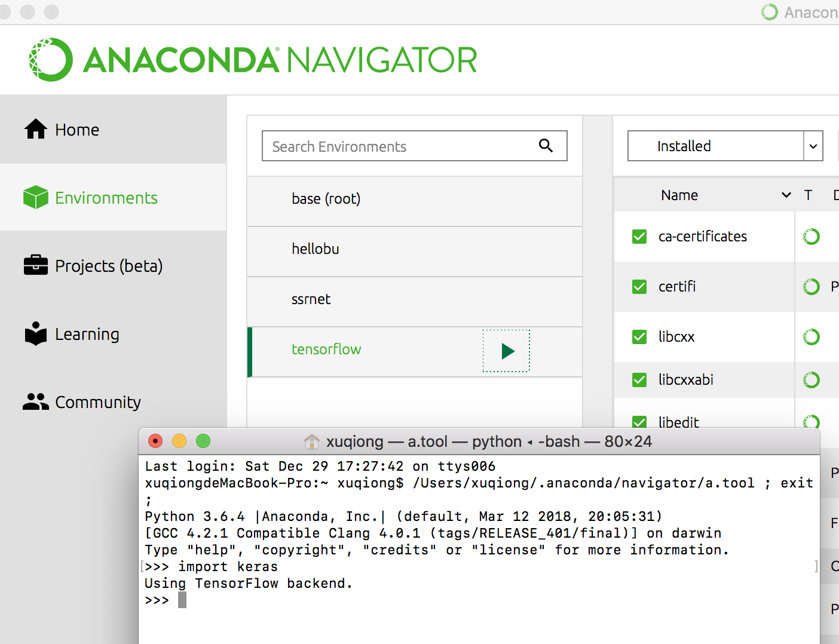Click the Last login line in terminal
The height and width of the screenshot is (644, 839).
coord(320,466)
